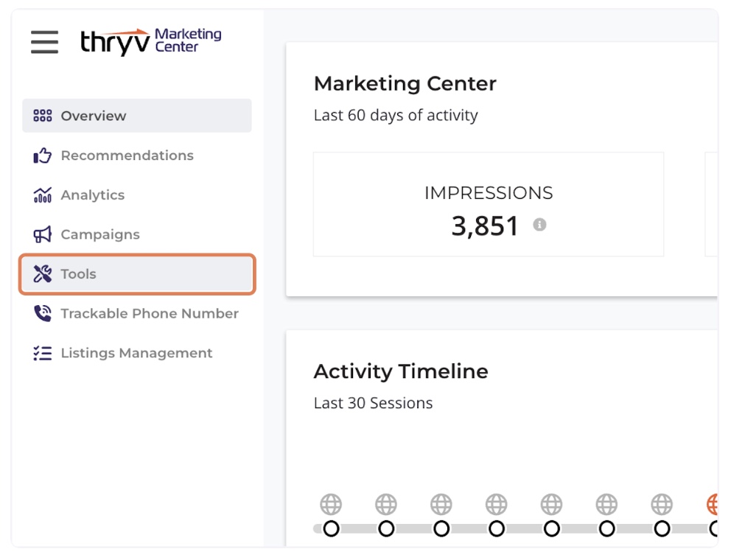Select the Overview grid icon
The image size is (731, 560).
point(42,115)
